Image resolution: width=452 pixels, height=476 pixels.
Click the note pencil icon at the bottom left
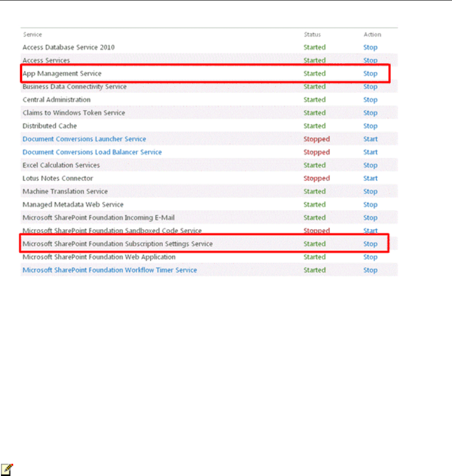tap(7, 469)
